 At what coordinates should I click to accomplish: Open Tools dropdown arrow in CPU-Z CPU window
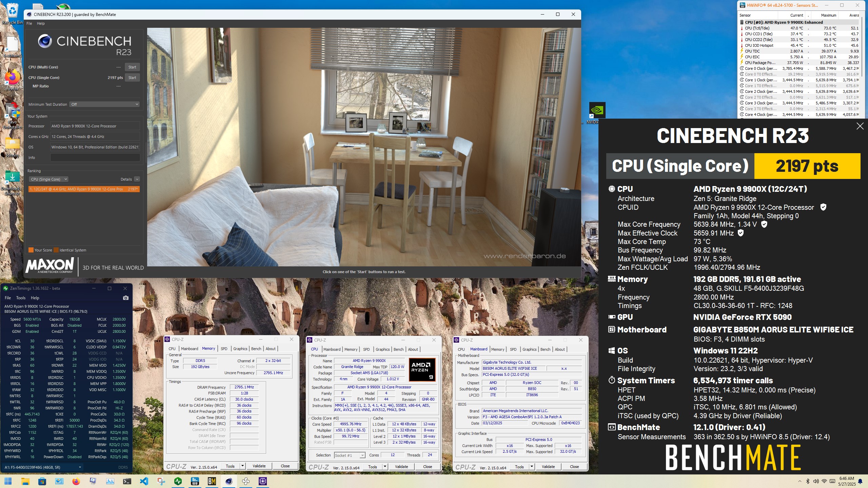pos(385,467)
